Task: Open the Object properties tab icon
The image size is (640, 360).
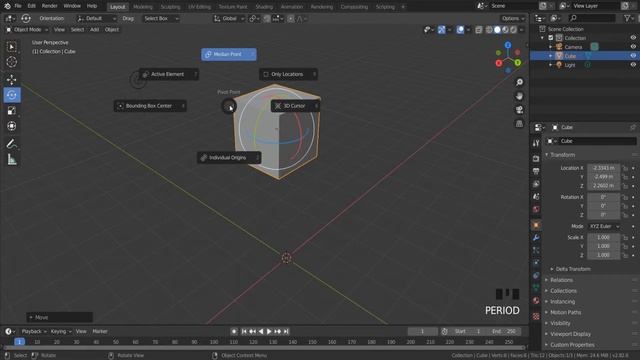Action: tap(536, 225)
